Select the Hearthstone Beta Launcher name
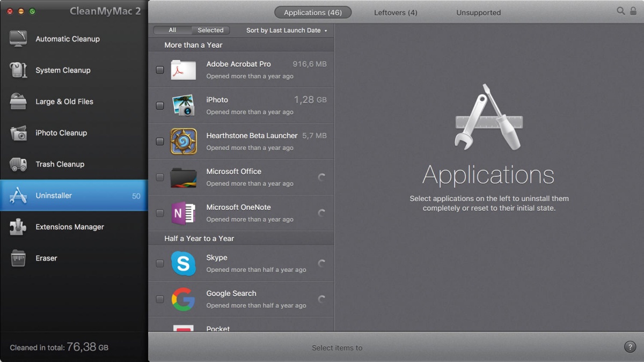Viewport: 644px width, 362px height. 252,136
